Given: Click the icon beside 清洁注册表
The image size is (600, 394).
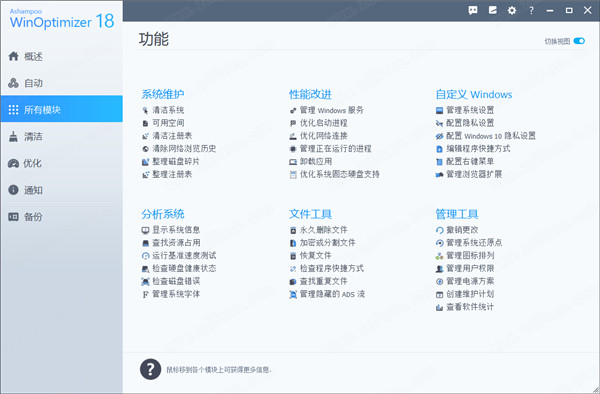Looking at the screenshot, I should 145,136.
